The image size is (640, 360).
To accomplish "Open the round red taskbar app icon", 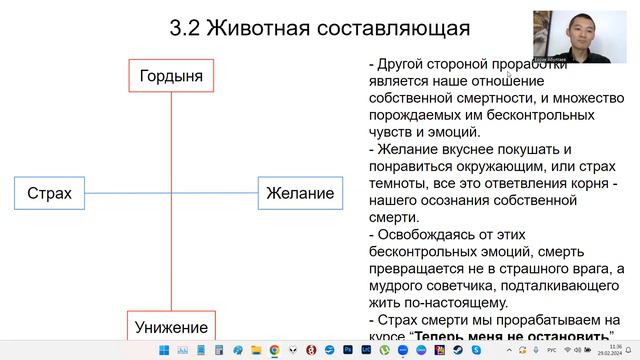I will 311,350.
